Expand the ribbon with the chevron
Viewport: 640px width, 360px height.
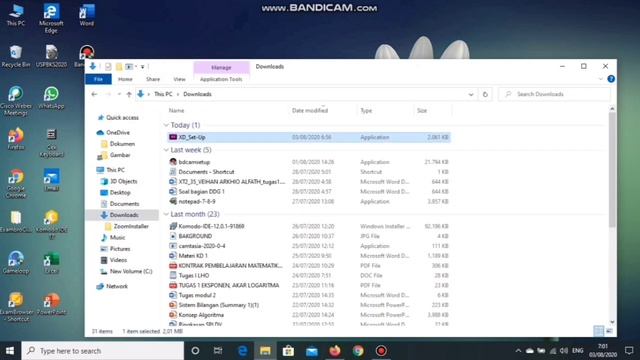[600, 79]
